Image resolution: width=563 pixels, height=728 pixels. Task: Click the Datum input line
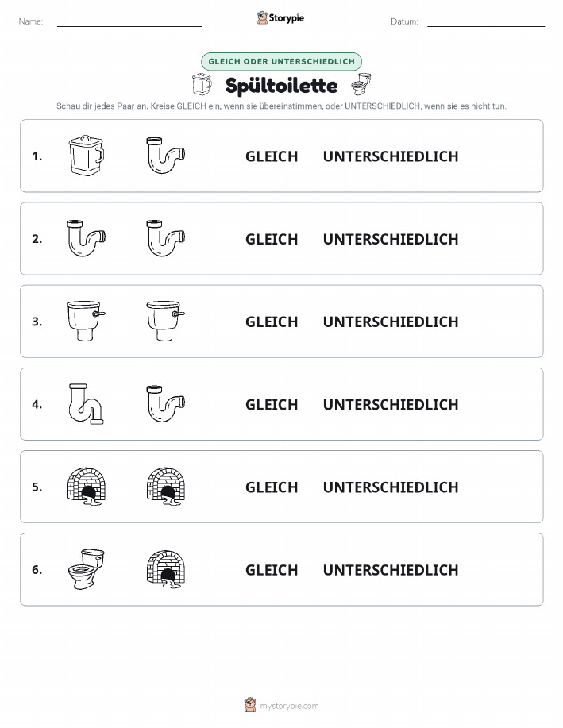[486, 22]
